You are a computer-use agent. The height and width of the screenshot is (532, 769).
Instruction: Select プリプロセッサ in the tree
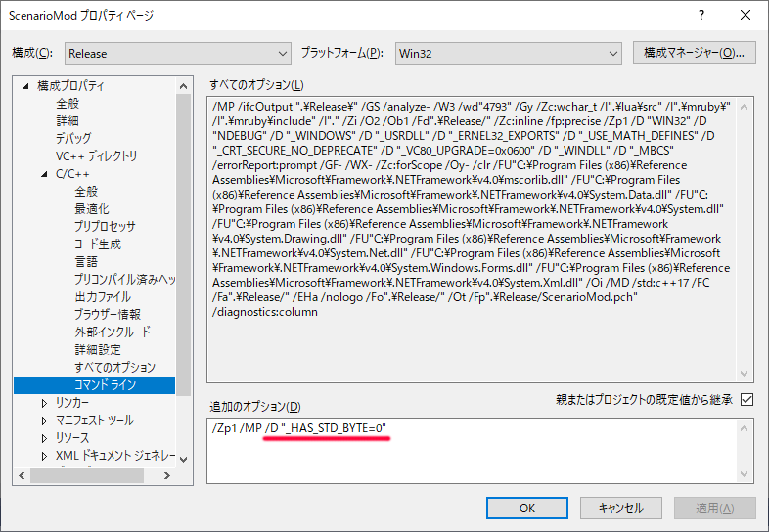pos(105,227)
